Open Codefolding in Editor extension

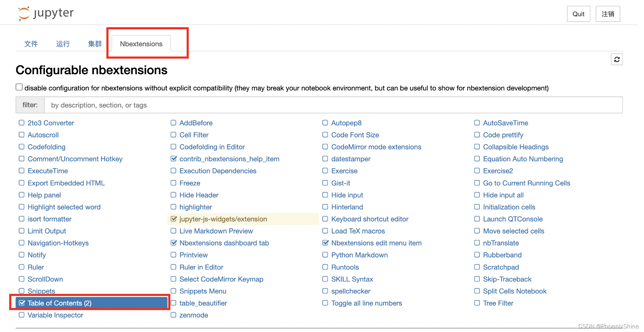tap(212, 147)
